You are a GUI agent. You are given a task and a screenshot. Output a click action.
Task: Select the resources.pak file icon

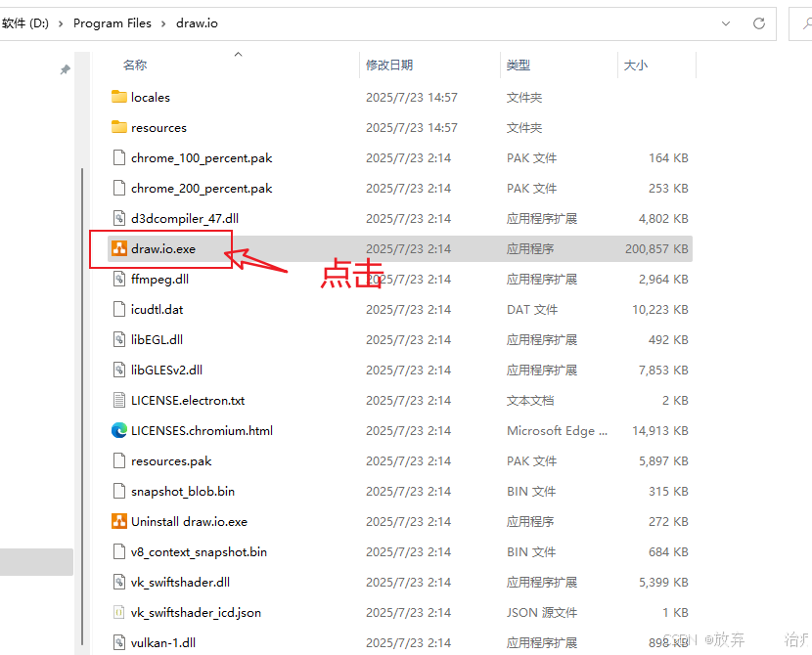click(x=119, y=460)
